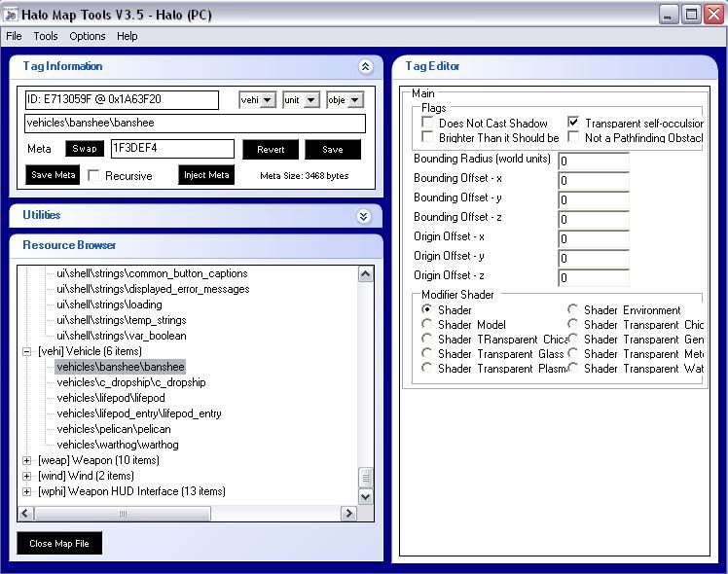Screen dimensions: 728x574
Task: Click the tag ID input field
Action: [x=122, y=100]
